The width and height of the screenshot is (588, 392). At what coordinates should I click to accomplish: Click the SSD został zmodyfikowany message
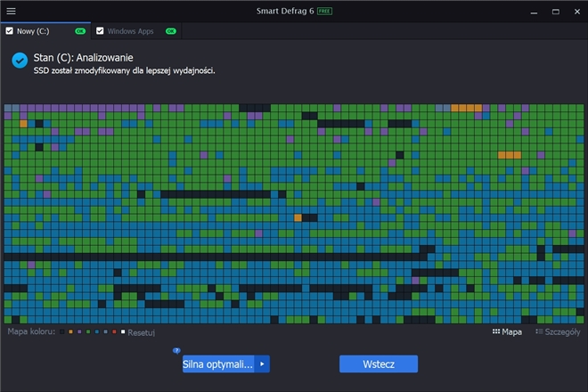[x=124, y=70]
